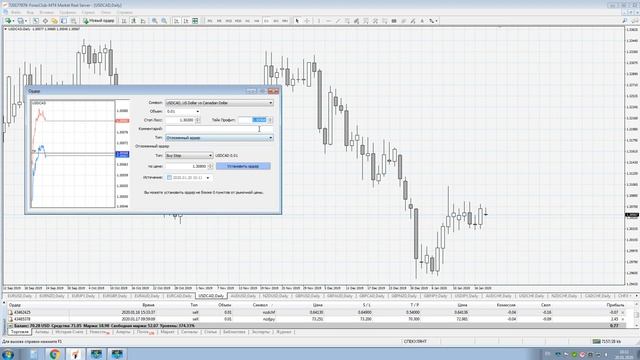Open the GBPCAD,Daily chart tab
Viewport: 640px width, 360px height.
(372, 296)
